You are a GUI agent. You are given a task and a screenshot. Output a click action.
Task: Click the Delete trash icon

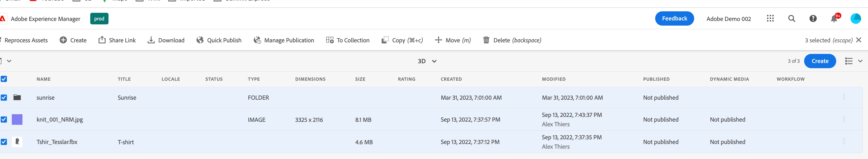click(486, 40)
